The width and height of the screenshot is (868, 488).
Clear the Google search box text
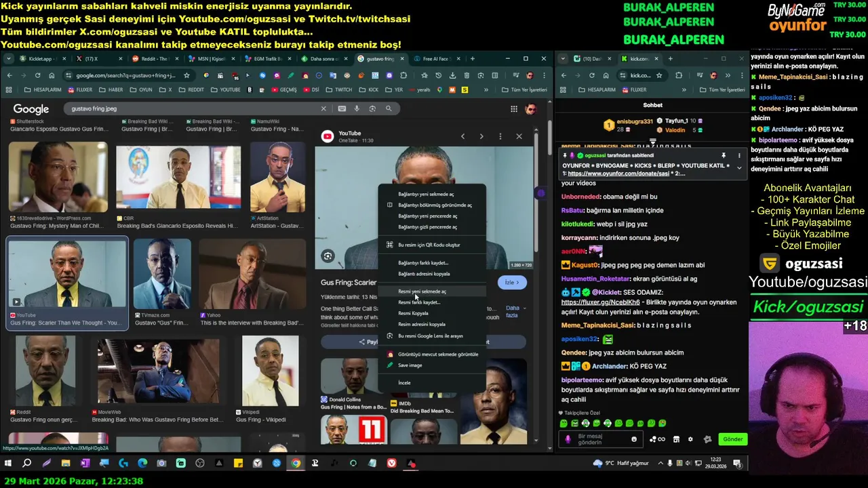pos(323,108)
